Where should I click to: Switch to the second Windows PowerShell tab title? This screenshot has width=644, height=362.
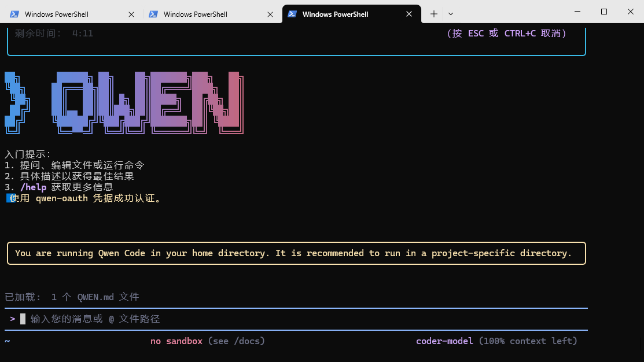pos(196,14)
